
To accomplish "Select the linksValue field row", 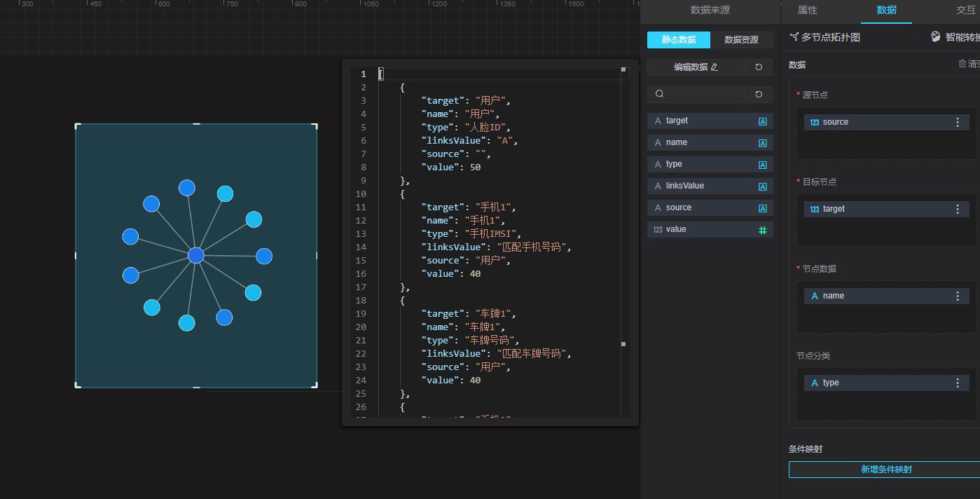I will (x=710, y=186).
